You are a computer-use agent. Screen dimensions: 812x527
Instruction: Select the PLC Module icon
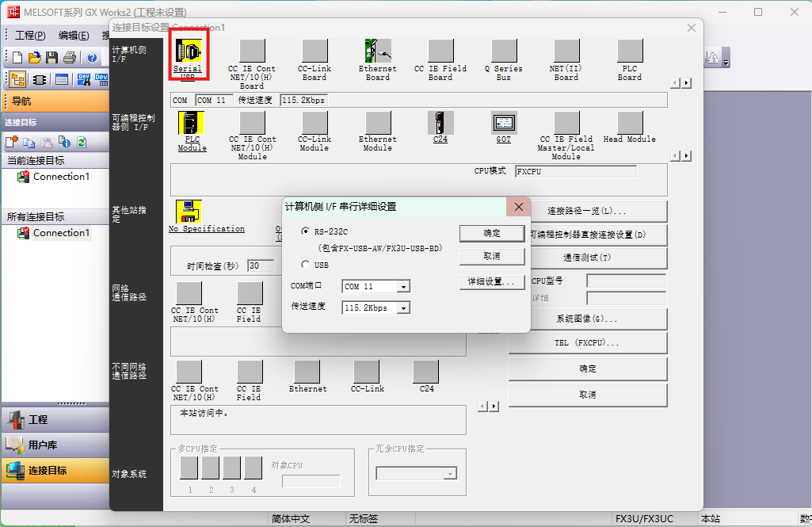pyautogui.click(x=191, y=123)
